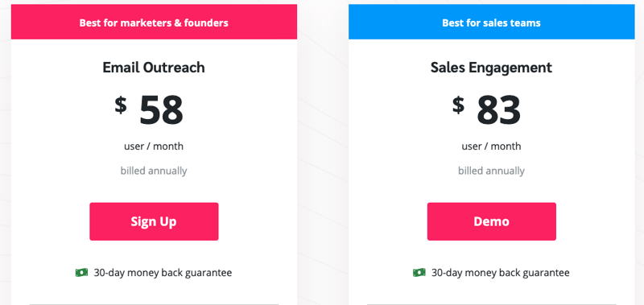Click user / month under Email Outreach
This screenshot has width=644, height=305.
[154, 146]
